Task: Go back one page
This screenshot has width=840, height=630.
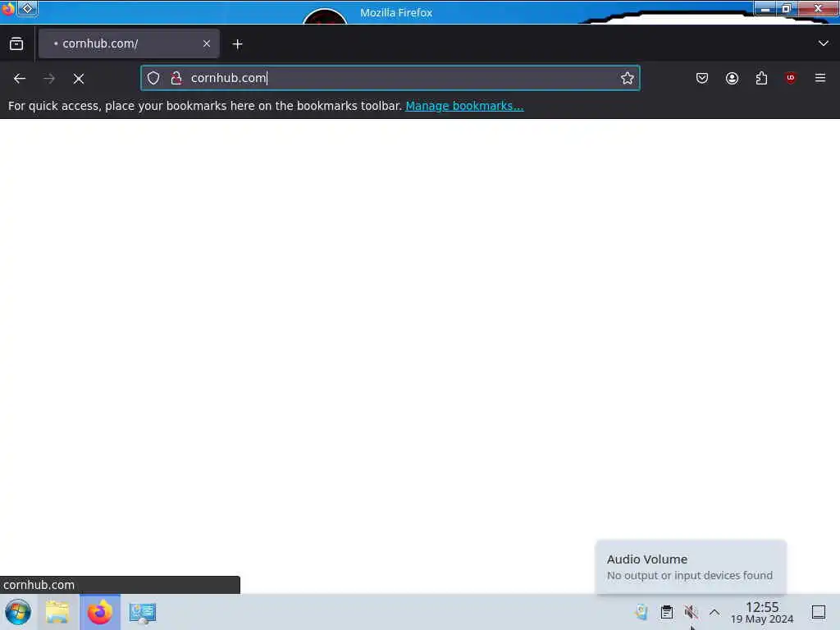Action: coord(20,79)
